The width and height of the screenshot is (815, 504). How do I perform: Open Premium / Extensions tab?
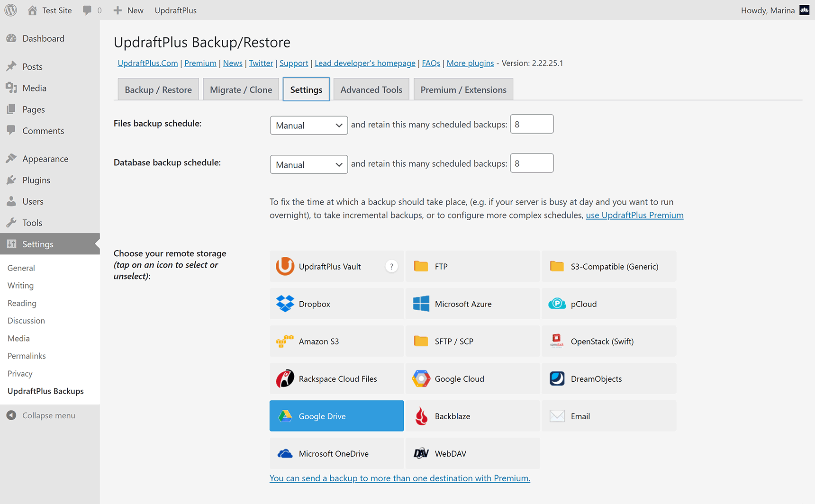(x=463, y=90)
